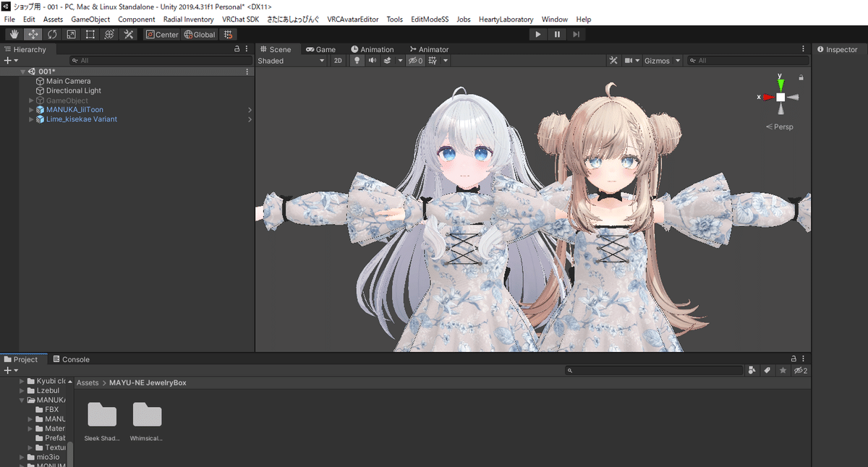868x467 pixels.
Task: Expand MANUKA_lilToon in the Hierarchy
Action: [30, 109]
